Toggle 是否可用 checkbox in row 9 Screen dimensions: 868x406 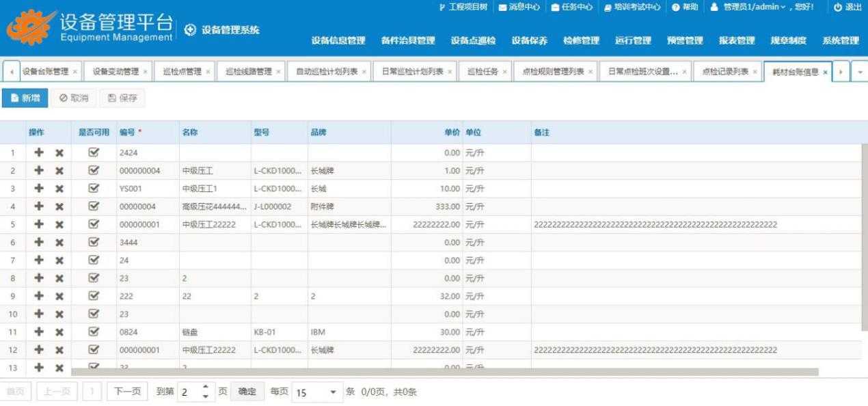(94, 296)
